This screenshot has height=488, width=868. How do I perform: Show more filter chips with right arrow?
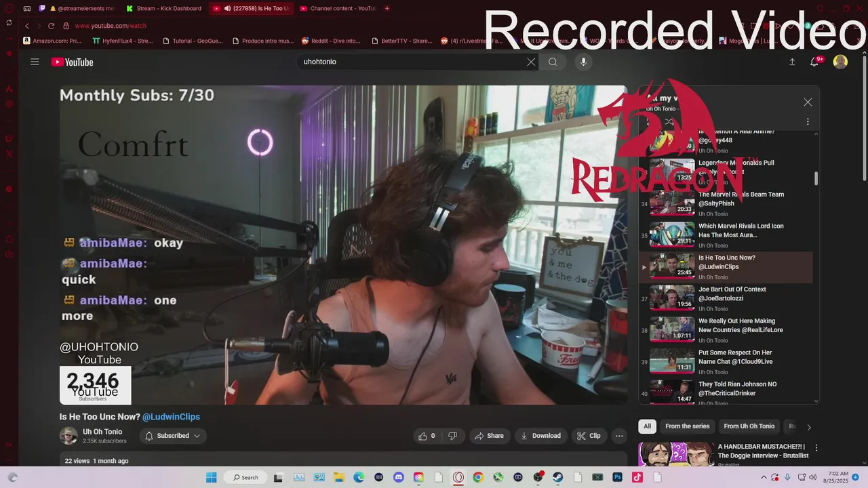coord(808,427)
